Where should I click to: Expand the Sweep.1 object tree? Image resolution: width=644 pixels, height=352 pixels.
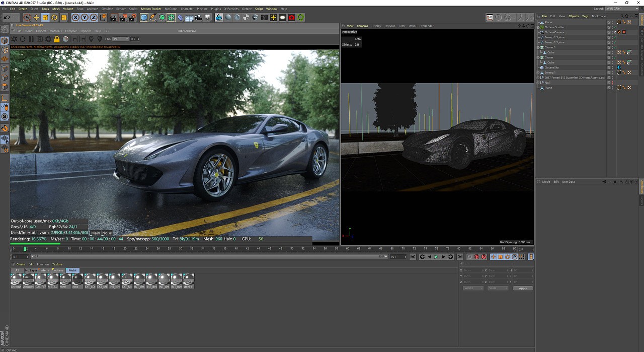pyautogui.click(x=538, y=73)
